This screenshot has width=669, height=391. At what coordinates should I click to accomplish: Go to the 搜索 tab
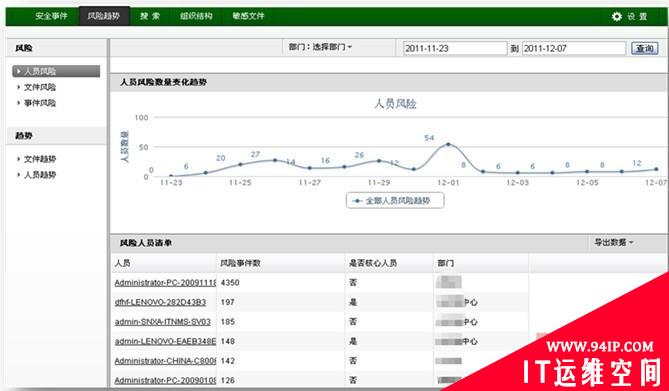pos(150,16)
